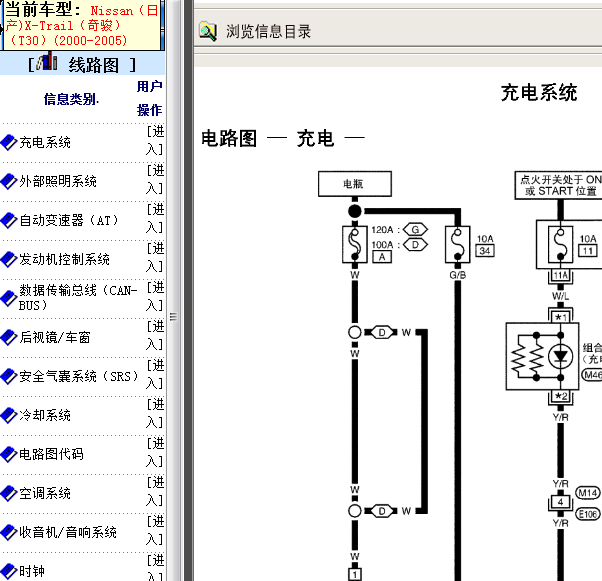Viewport: 602px width, 581px height.
Task: Click the 120A fuse G connector symbol
Action: (415, 230)
